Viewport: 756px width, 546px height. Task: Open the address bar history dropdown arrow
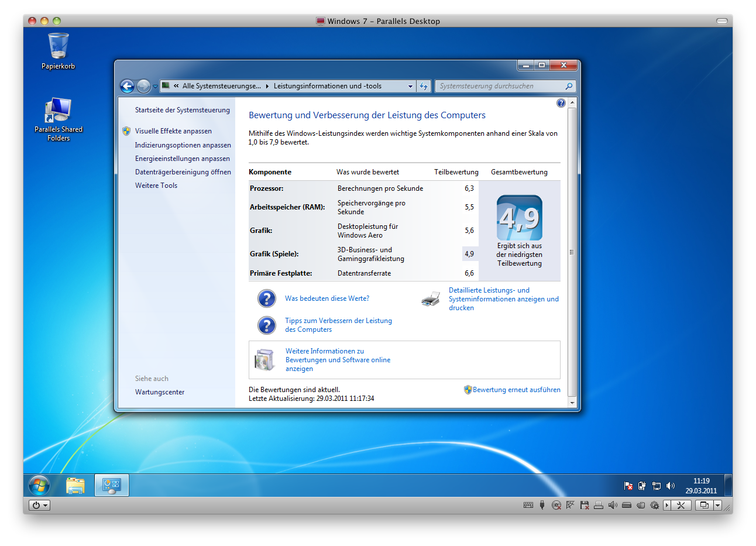410,86
